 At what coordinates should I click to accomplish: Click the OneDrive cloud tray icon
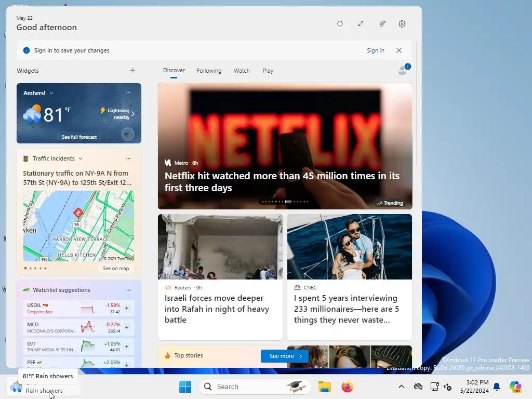coord(418,387)
